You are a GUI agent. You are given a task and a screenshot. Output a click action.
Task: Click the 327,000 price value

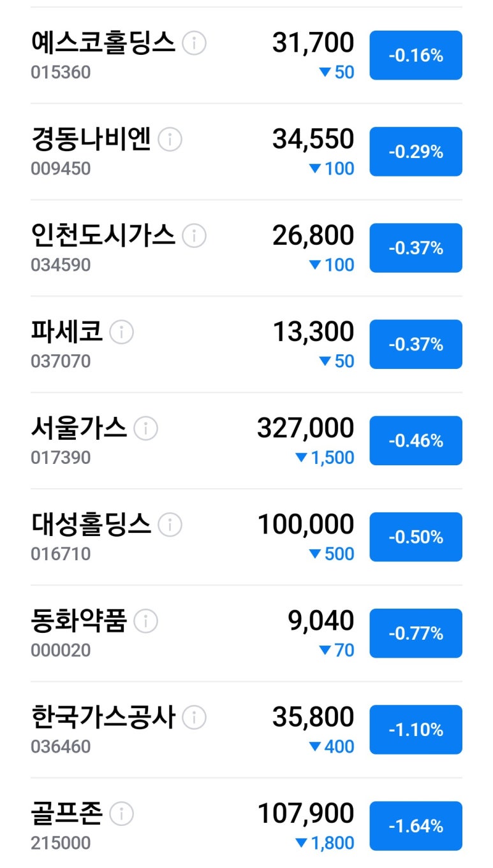tap(305, 428)
